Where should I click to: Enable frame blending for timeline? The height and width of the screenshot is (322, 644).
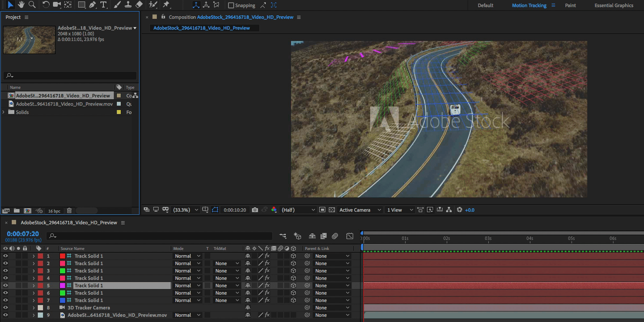[323, 236]
